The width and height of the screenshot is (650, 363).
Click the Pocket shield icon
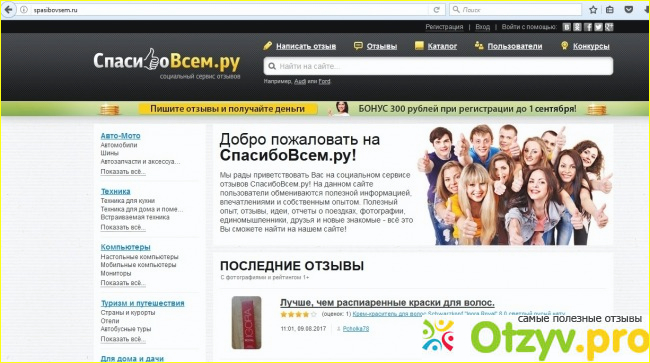(x=628, y=10)
